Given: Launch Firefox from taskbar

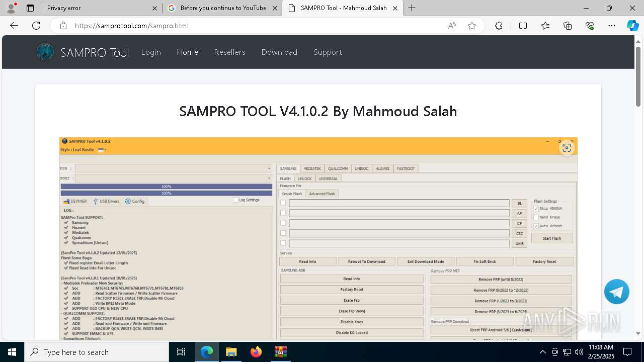Looking at the screenshot, I should click(x=256, y=352).
